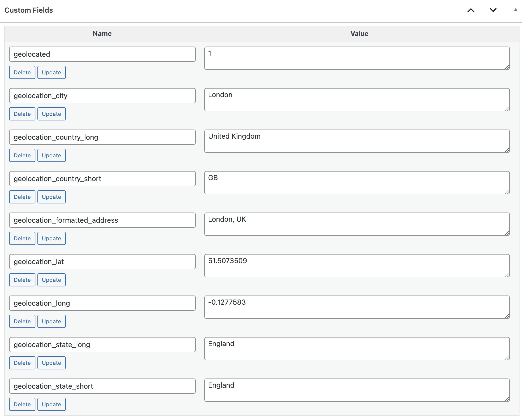The image size is (522, 420).
Task: Toggle the panel via the Custom Fields header
Action: click(x=29, y=10)
